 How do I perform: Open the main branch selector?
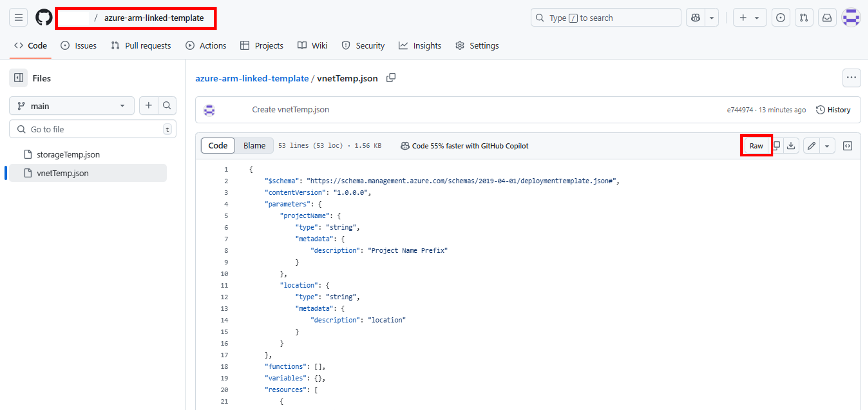tap(71, 105)
